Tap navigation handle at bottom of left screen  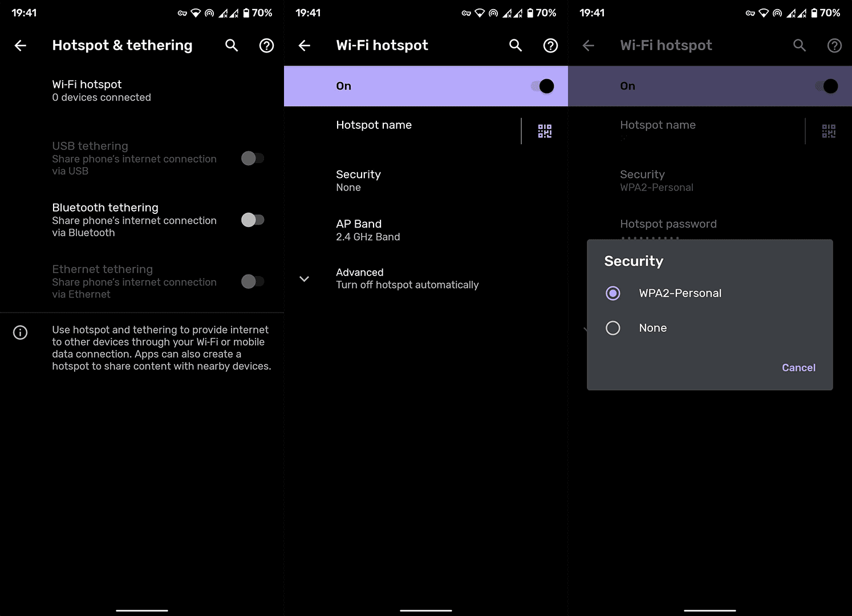coord(142,610)
